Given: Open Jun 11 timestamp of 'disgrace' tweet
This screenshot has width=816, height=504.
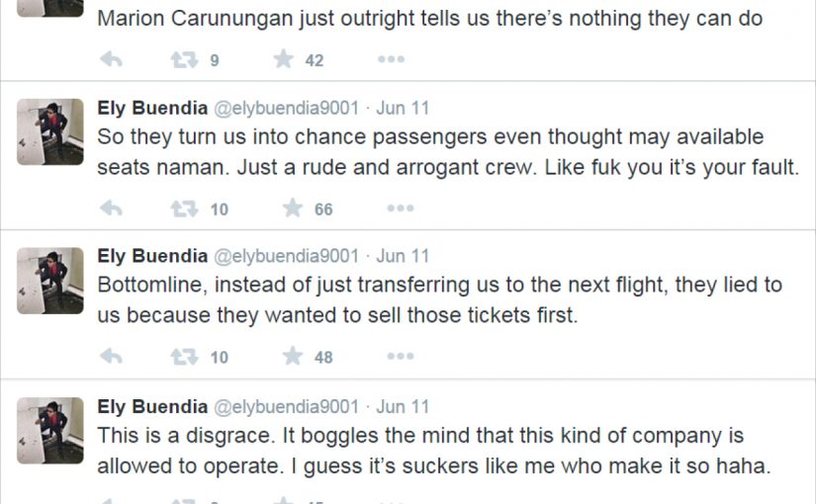Looking at the screenshot, I should [x=403, y=406].
